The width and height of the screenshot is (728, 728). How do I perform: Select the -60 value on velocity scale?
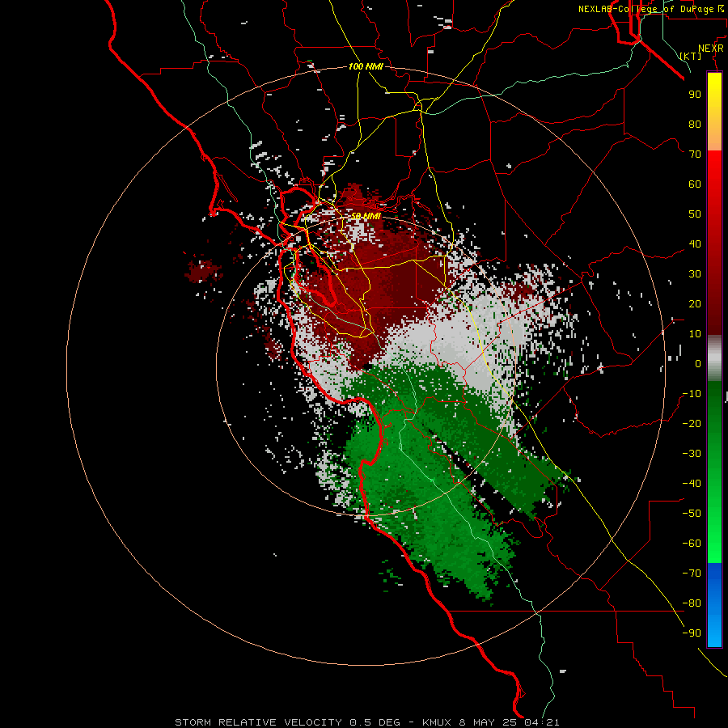692,544
